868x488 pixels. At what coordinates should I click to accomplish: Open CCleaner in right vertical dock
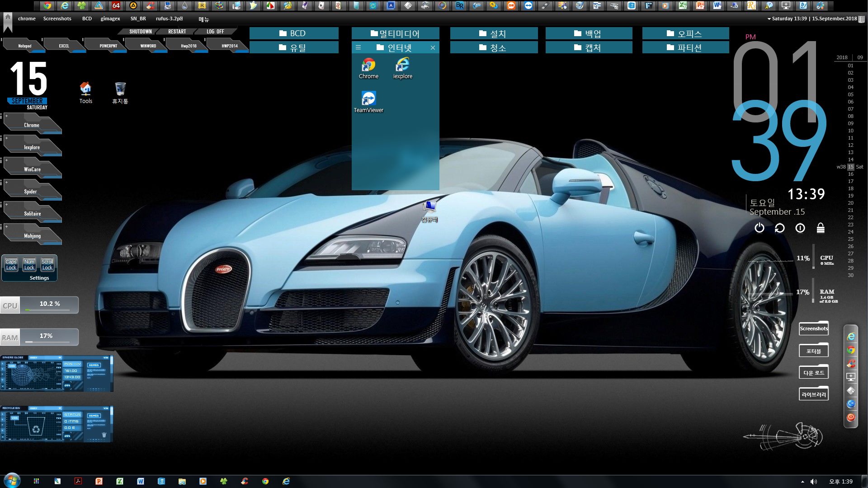click(x=851, y=363)
